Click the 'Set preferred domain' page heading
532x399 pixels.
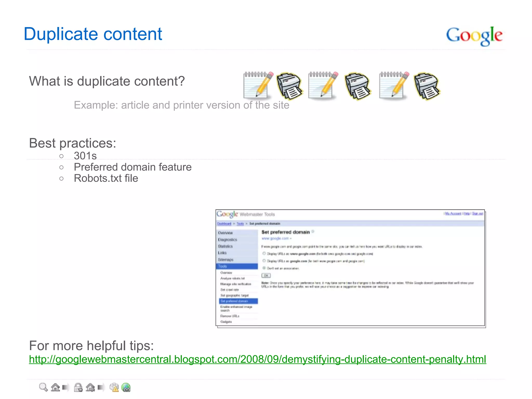(x=285, y=232)
